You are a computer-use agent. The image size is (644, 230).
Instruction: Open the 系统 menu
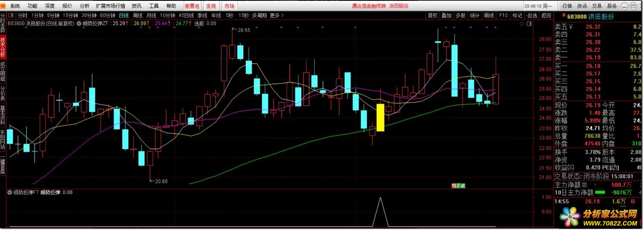coord(15,6)
